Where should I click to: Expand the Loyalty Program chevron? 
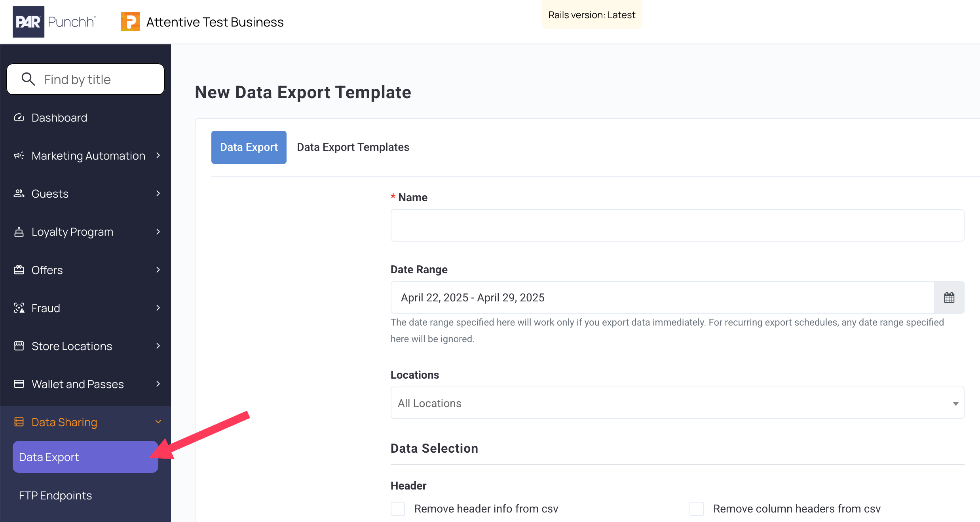point(158,232)
